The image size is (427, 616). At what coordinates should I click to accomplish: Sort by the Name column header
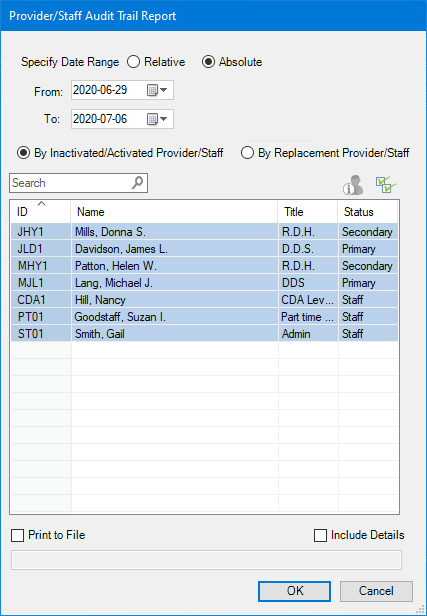pos(174,212)
